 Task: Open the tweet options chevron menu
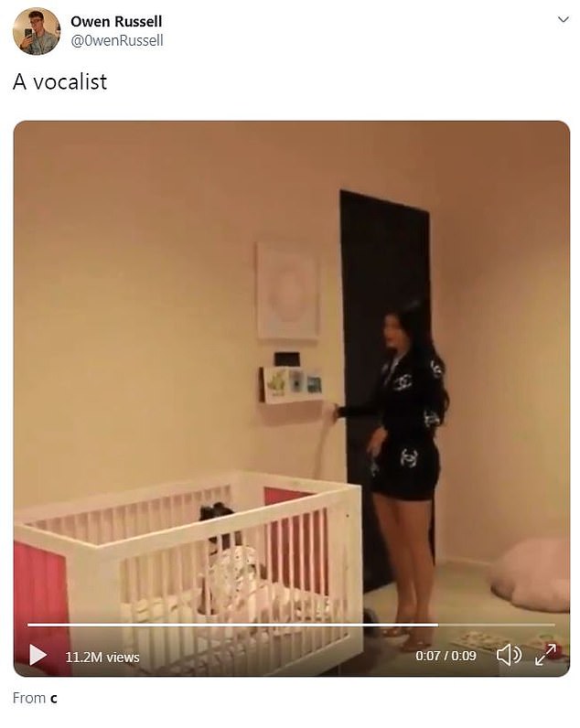point(564,19)
